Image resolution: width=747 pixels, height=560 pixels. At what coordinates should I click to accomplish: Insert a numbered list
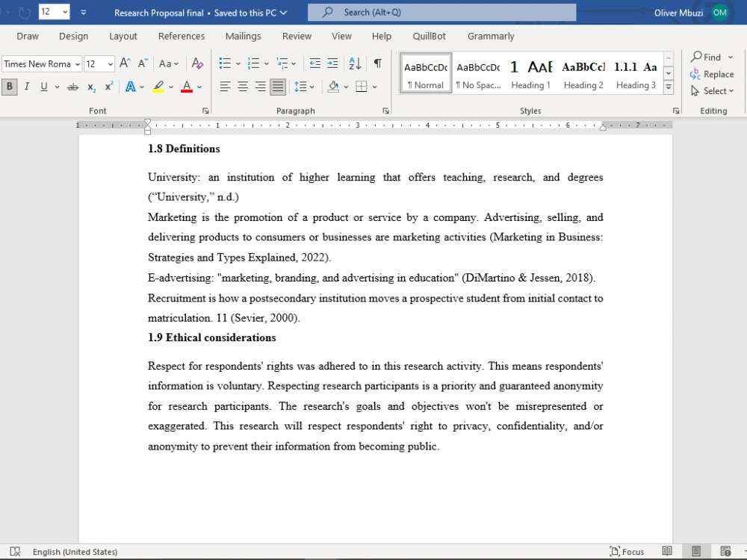coord(253,63)
